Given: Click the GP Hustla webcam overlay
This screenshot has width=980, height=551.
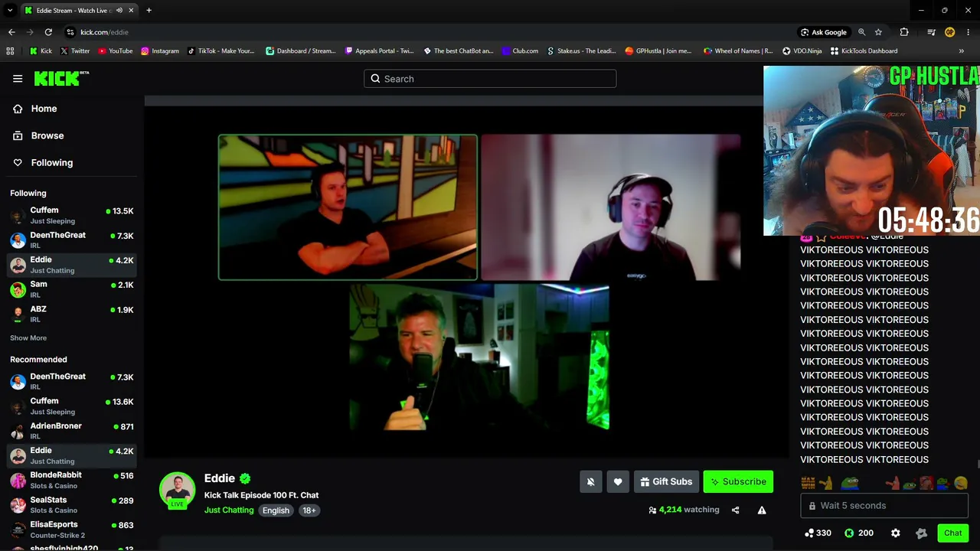Looking at the screenshot, I should [x=871, y=150].
